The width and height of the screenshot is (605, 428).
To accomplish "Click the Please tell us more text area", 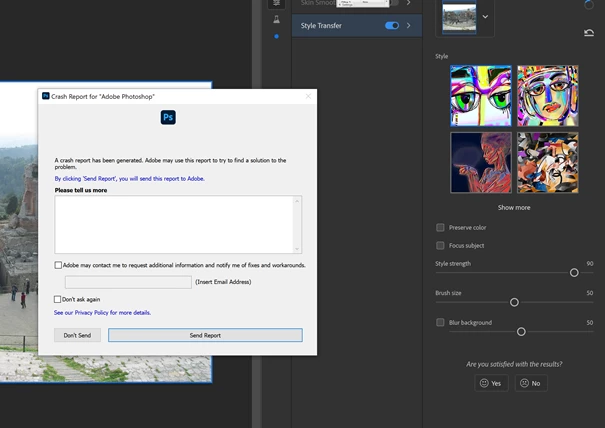I will point(174,225).
